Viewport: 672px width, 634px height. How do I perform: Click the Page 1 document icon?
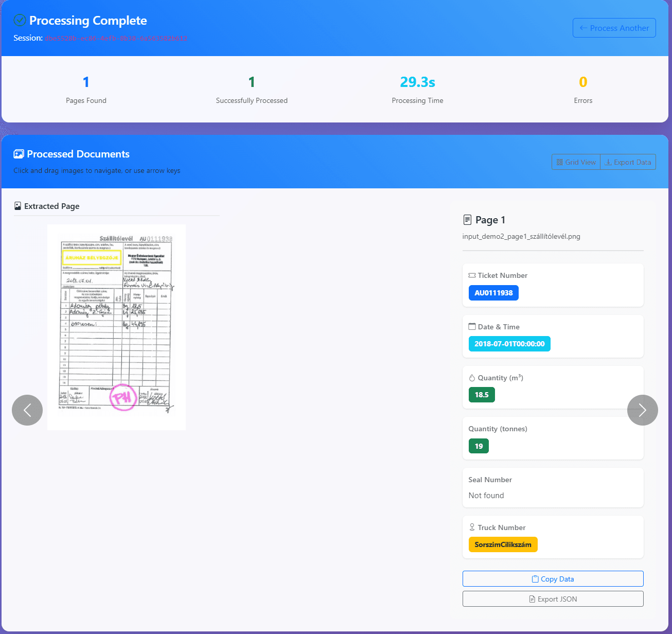tap(467, 220)
